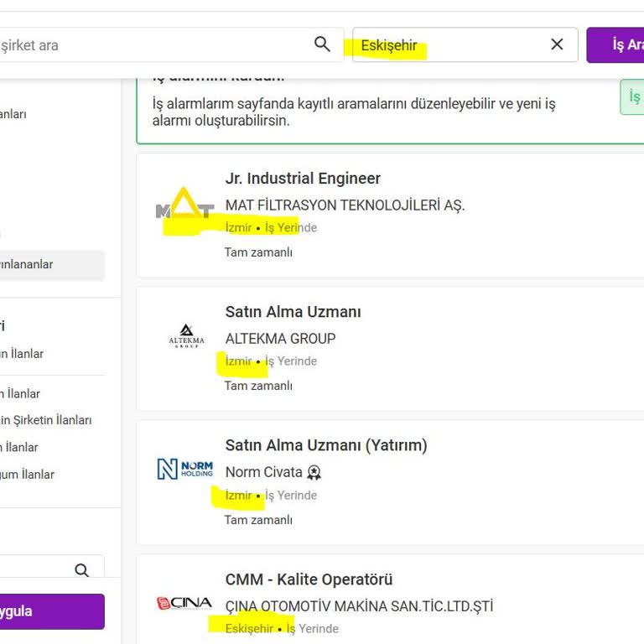Open the Jr. Industrial Engineer listing

(x=303, y=179)
